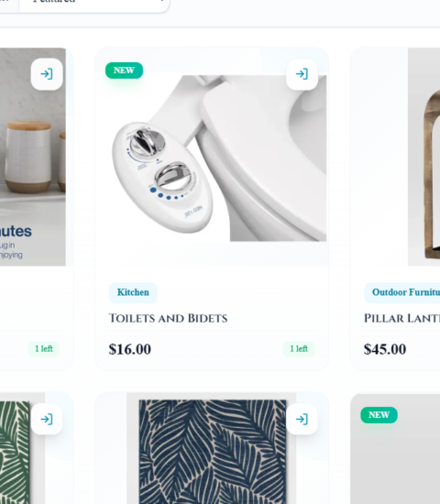Click the $16.00 price on the bidet card
The width and height of the screenshot is (440, 504).
(130, 349)
